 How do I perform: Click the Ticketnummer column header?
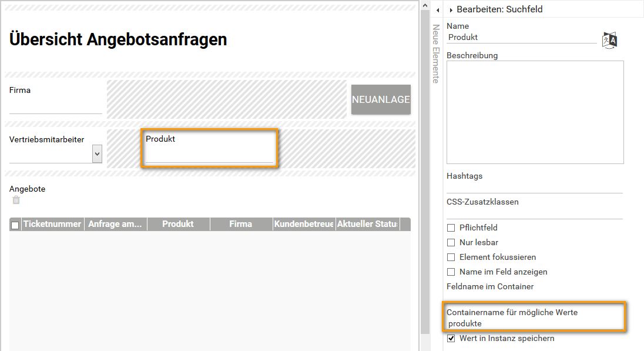[52, 224]
